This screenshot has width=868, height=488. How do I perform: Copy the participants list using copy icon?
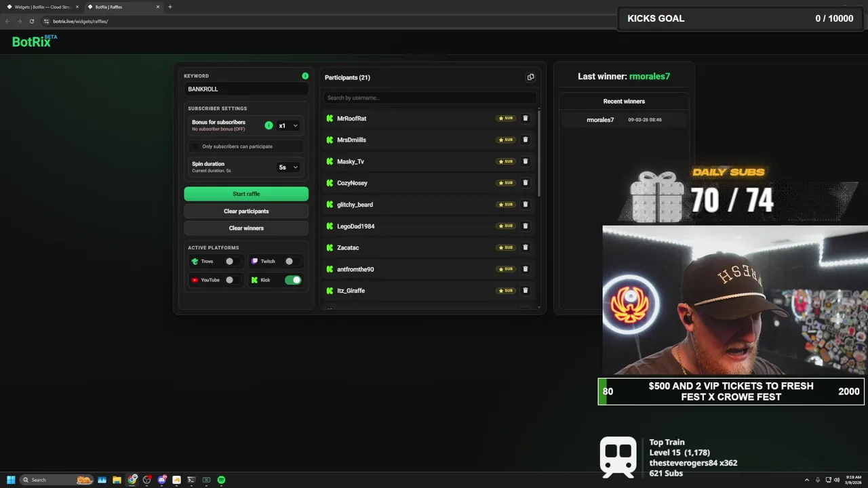pyautogui.click(x=530, y=77)
